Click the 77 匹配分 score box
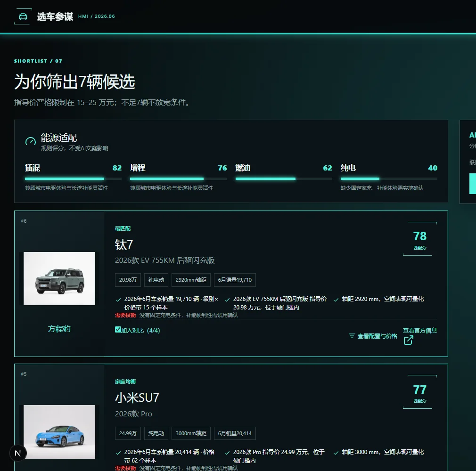Screen dimensions: 476x471 420,392
